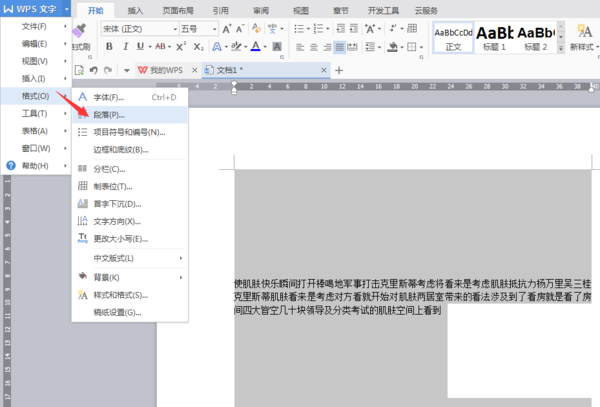
Task: Select the 我的WPS document tab
Action: pos(166,70)
